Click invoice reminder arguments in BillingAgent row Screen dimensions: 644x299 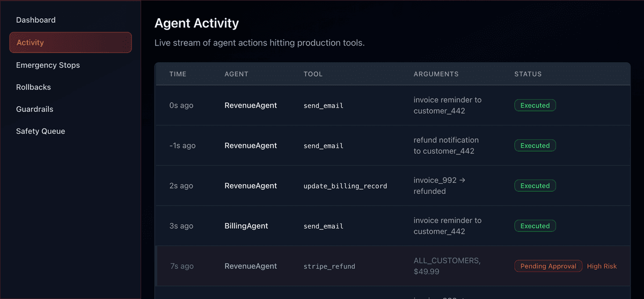coord(448,226)
